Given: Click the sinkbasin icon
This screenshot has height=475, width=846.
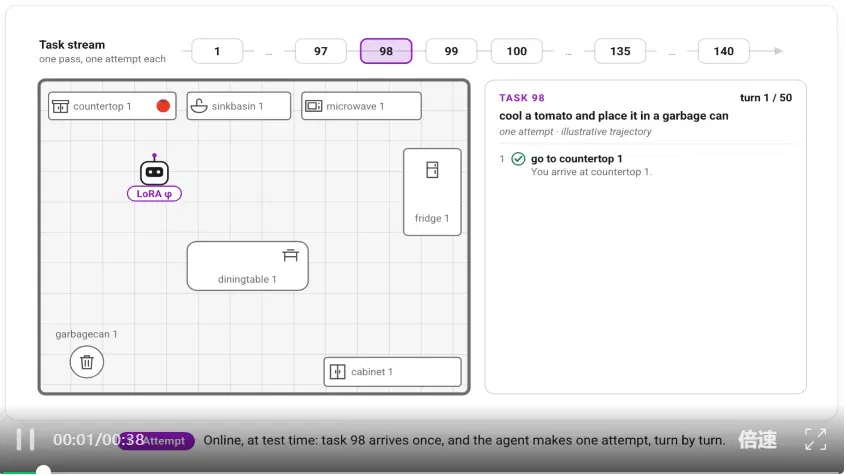Looking at the screenshot, I should point(199,106).
